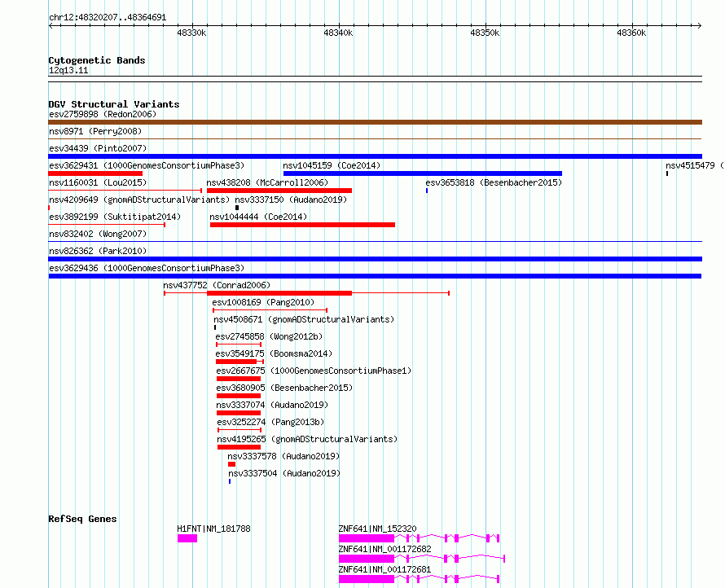
Task: Click nsv3337578 (Audano2019) label
Action: (x=283, y=456)
